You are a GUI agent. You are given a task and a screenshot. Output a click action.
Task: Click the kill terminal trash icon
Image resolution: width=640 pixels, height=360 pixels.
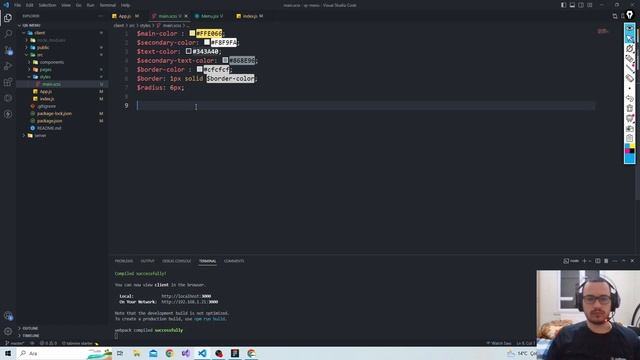(x=606, y=261)
